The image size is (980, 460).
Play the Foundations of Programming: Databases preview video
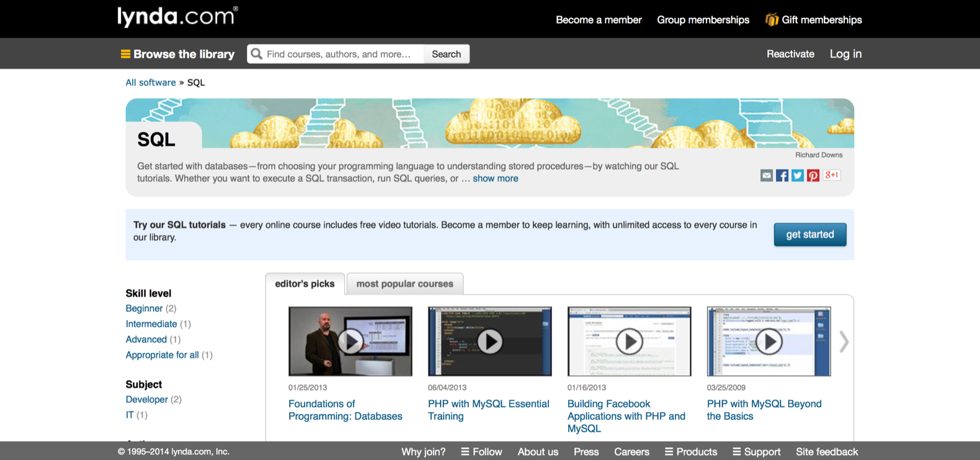click(x=350, y=341)
